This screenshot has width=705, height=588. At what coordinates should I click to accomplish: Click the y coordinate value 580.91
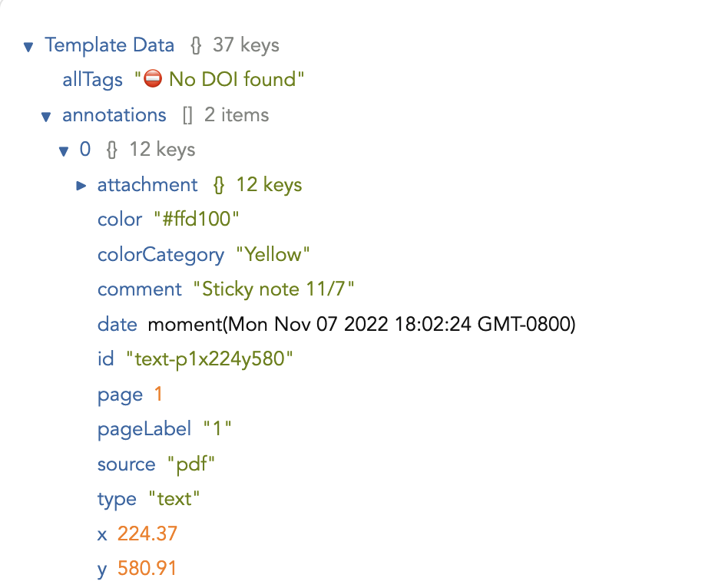[147, 568]
